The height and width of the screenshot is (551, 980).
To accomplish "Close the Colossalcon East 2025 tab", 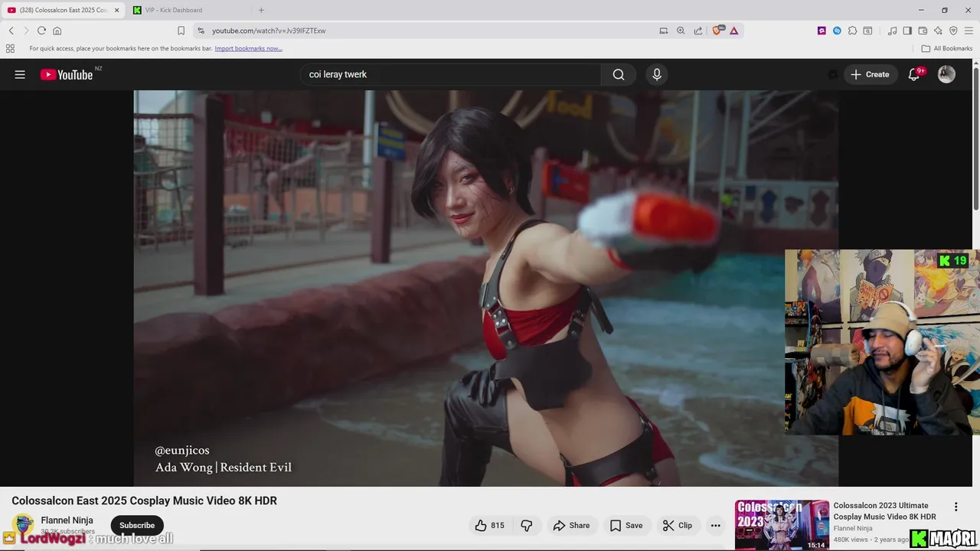I will 116,10.
